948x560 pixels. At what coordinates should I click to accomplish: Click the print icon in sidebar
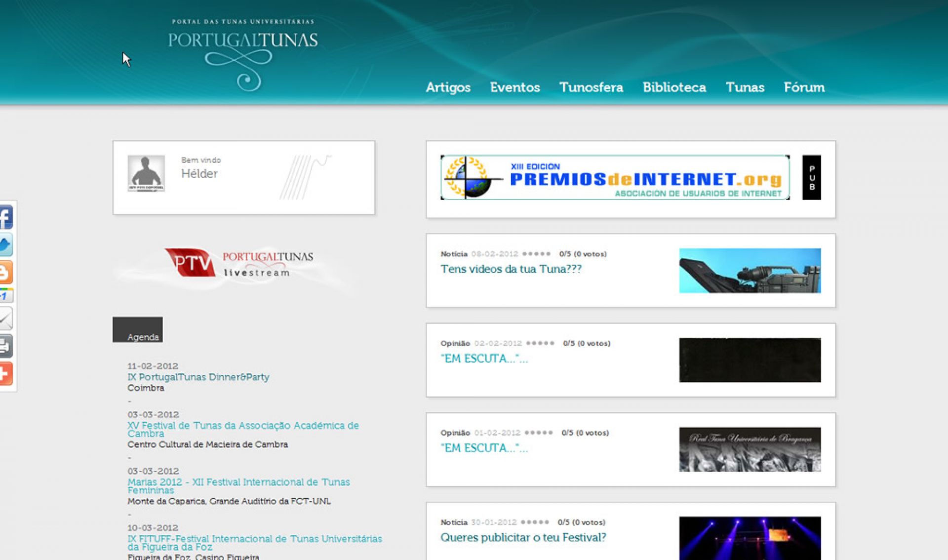(5, 346)
